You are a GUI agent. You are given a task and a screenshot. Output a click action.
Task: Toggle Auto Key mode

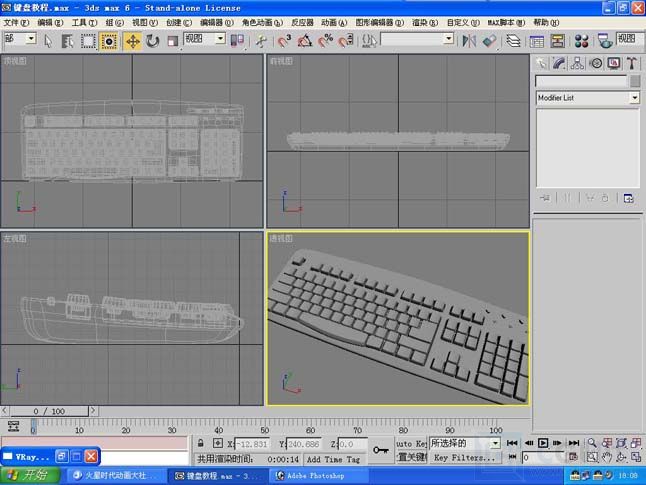[411, 443]
